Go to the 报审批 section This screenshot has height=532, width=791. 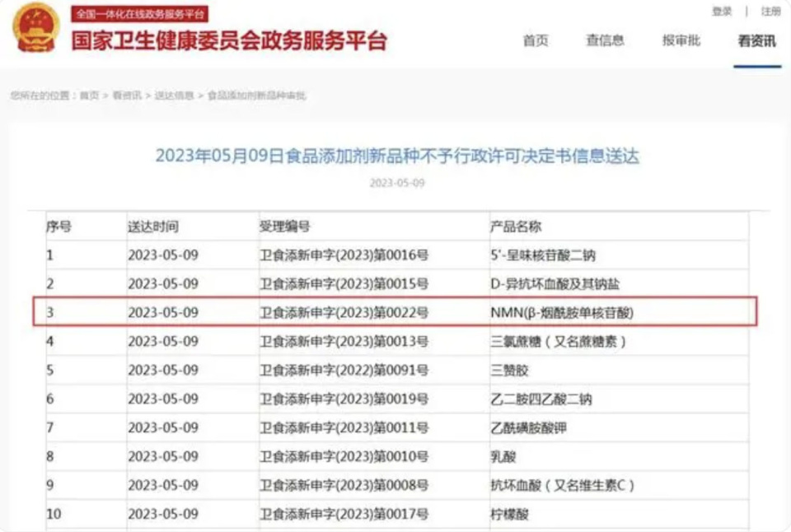pos(681,40)
